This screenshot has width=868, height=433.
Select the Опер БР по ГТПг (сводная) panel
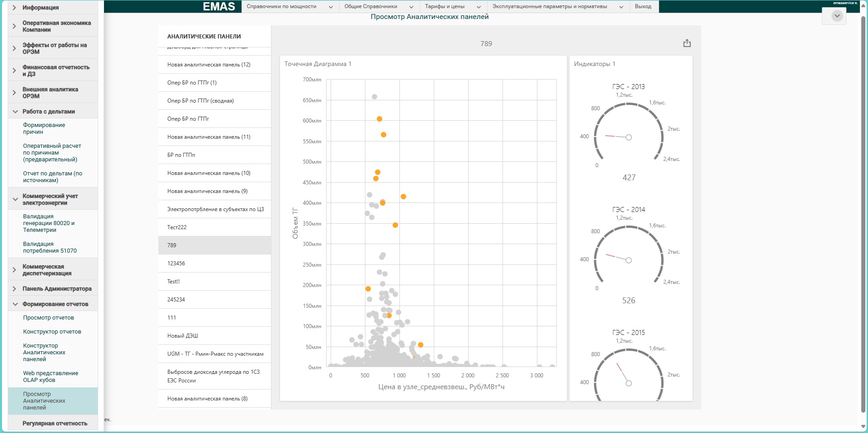pyautogui.click(x=200, y=101)
